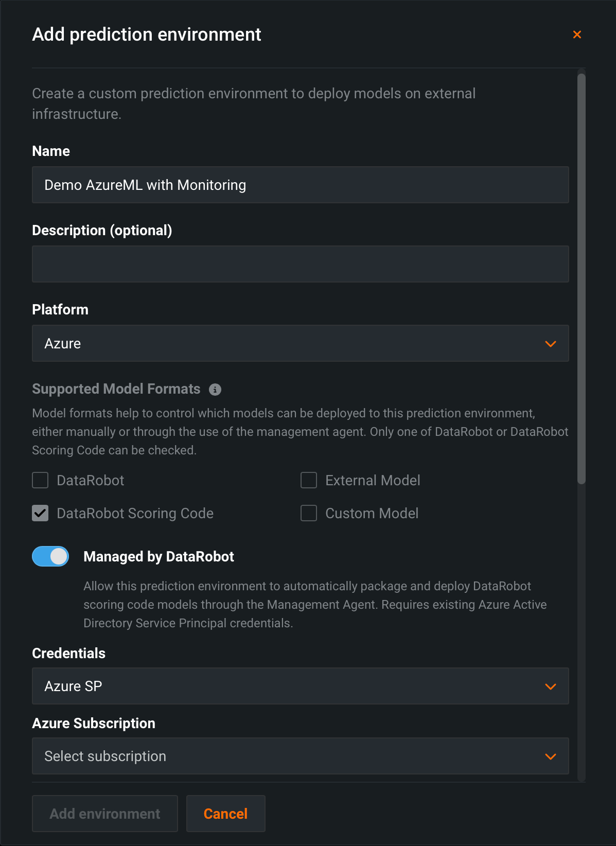The width and height of the screenshot is (616, 846).
Task: Enable the External Model checkbox
Action: tap(309, 480)
